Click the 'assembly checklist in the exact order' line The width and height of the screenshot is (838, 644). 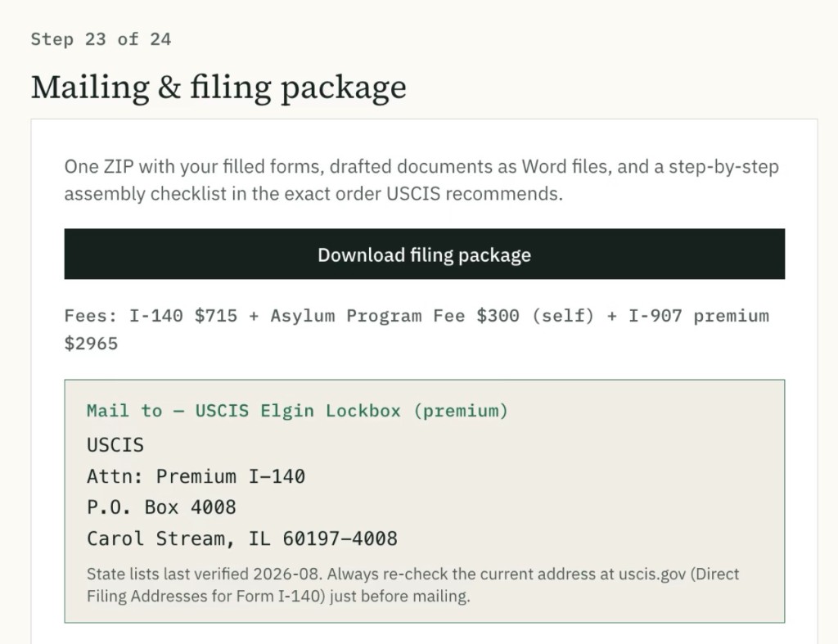pos(313,193)
